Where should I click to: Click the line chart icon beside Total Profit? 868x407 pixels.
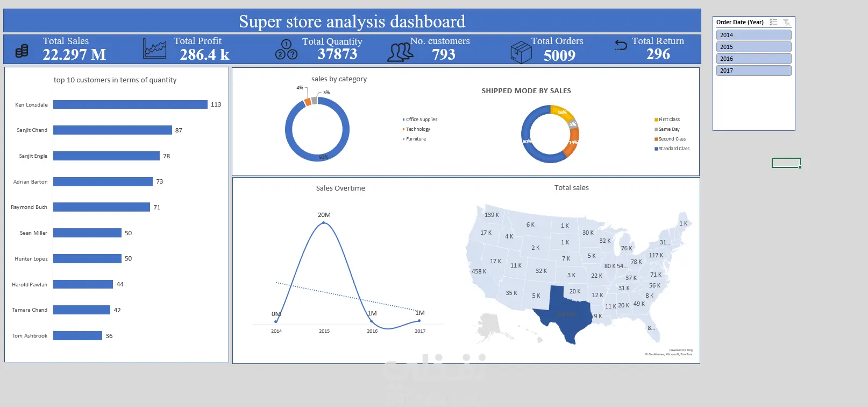tap(154, 48)
